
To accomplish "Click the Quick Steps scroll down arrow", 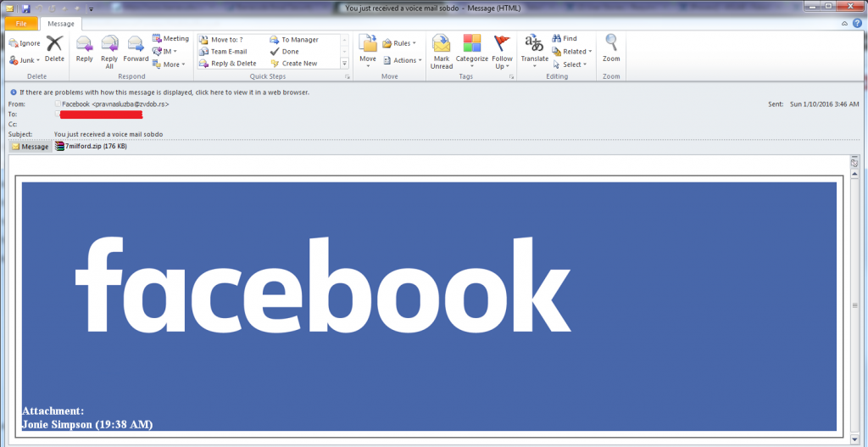I will (x=344, y=53).
